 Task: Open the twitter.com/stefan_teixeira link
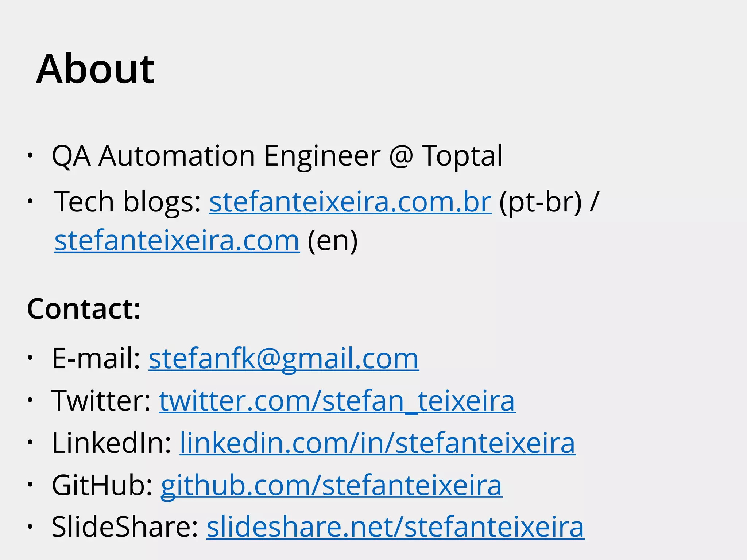[337, 401]
